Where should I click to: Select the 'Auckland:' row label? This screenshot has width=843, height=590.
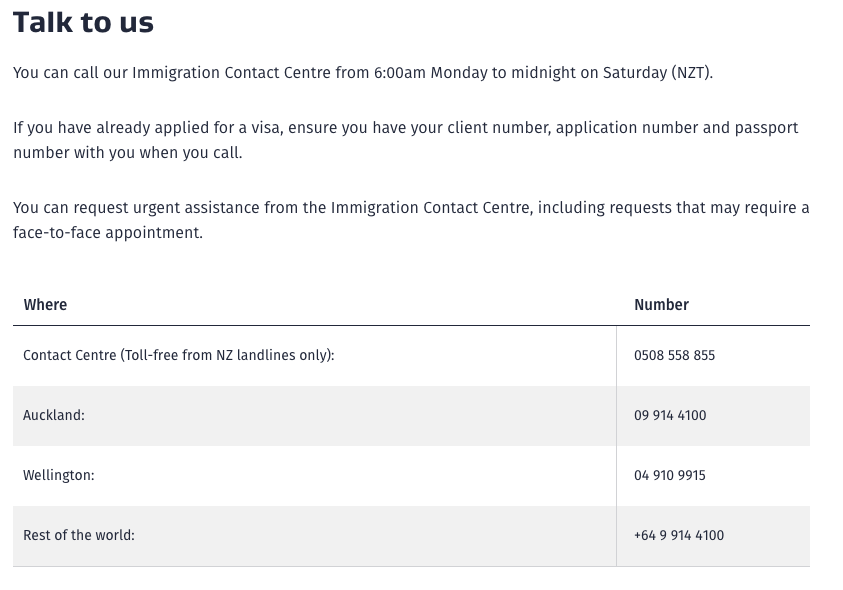[54, 415]
